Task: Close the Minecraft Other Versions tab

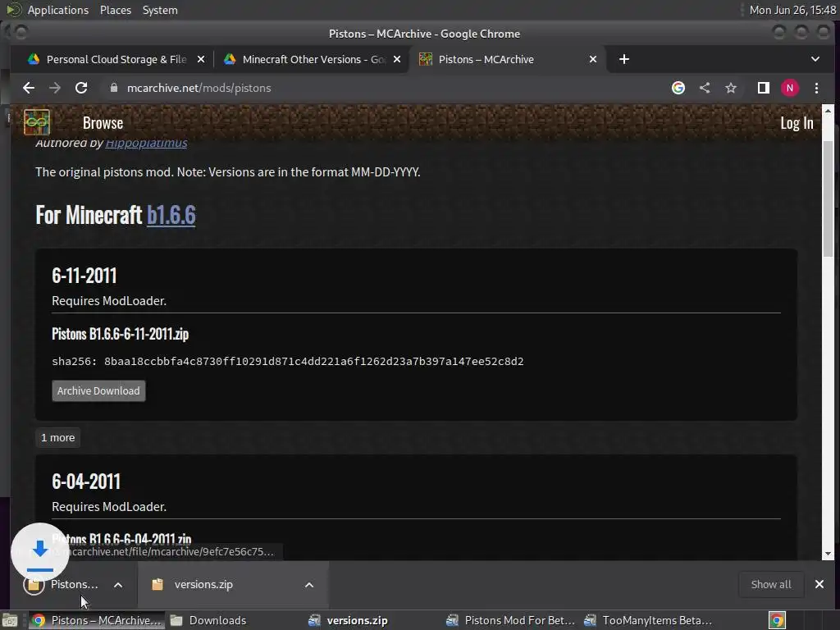Action: click(x=397, y=59)
